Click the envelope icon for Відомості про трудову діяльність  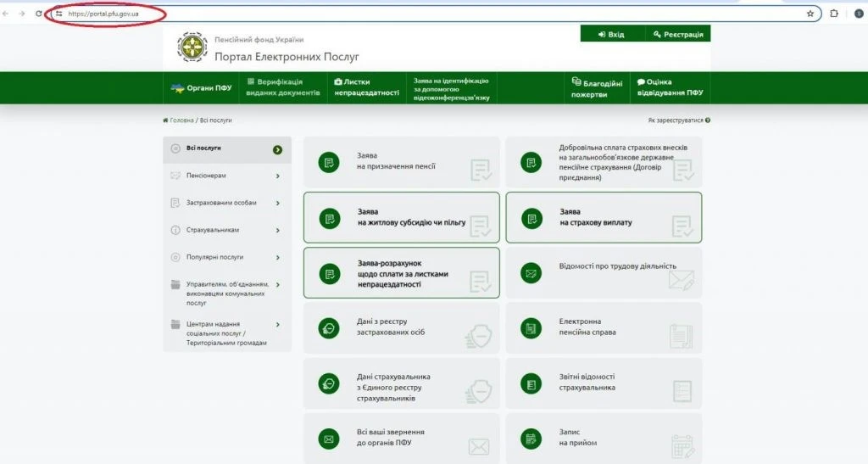(531, 273)
